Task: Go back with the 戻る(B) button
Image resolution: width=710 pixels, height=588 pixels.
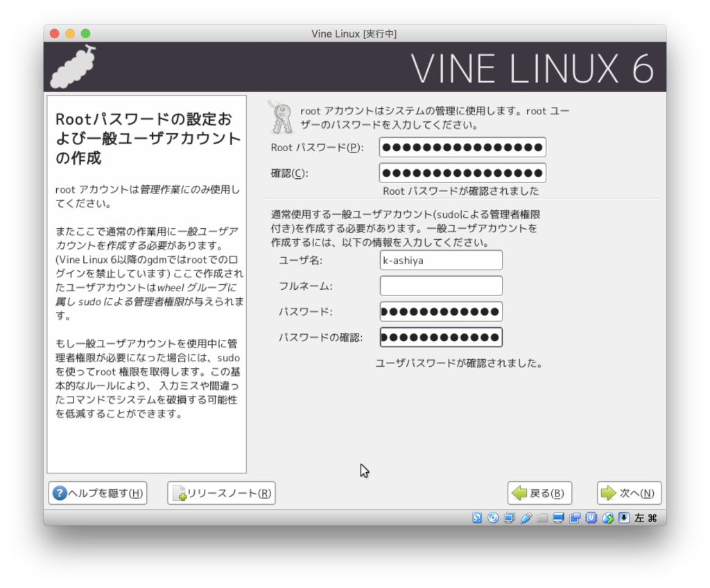Action: pos(539,493)
